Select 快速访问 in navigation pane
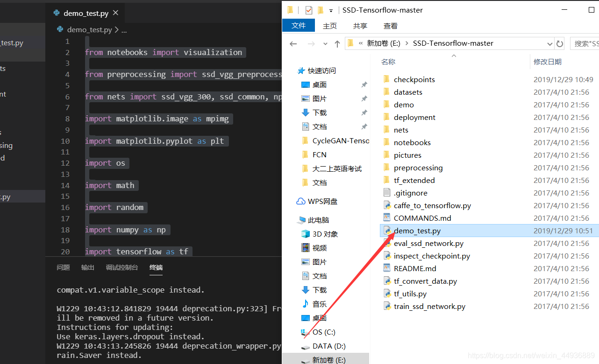599x364 pixels. pos(321,70)
